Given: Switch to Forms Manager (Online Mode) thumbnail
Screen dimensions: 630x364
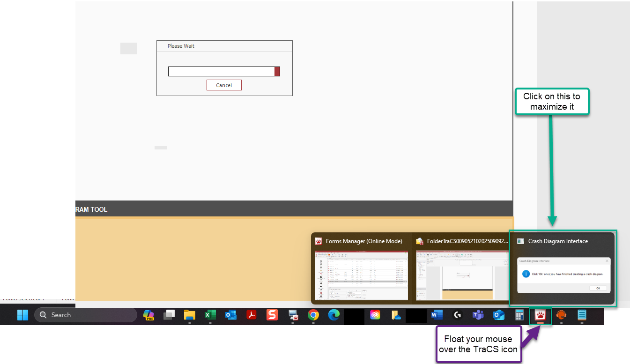Looking at the screenshot, I should (x=362, y=274).
